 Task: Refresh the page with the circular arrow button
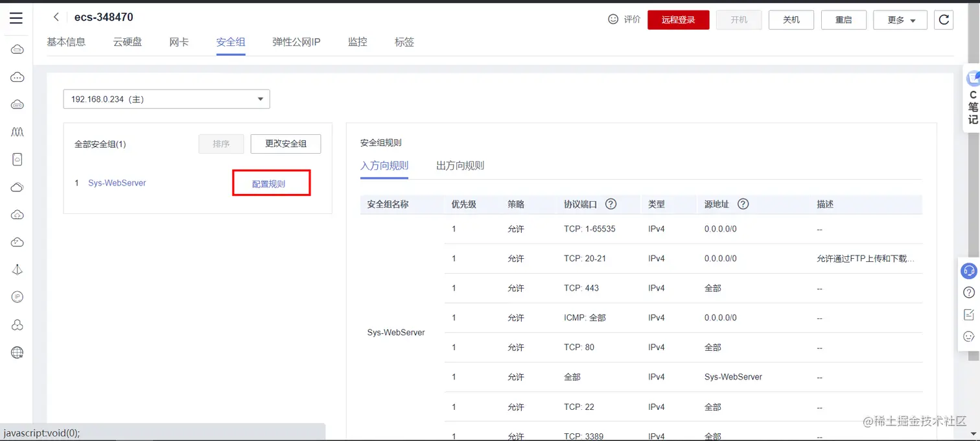[944, 19]
